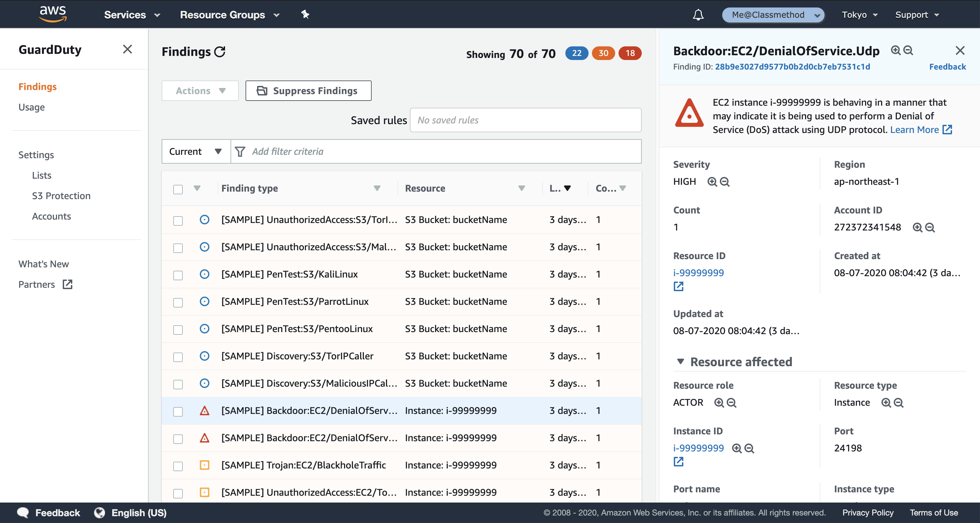
Task: Open the Finding ID link
Action: (792, 66)
